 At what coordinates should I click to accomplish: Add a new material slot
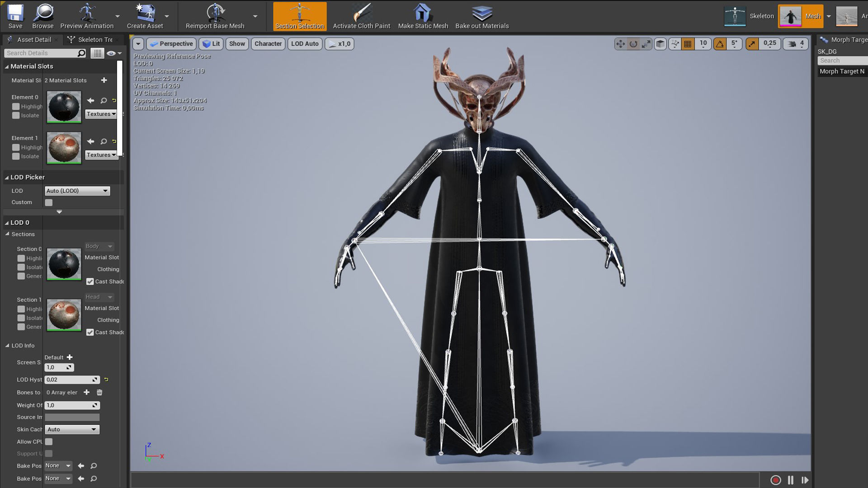(104, 80)
